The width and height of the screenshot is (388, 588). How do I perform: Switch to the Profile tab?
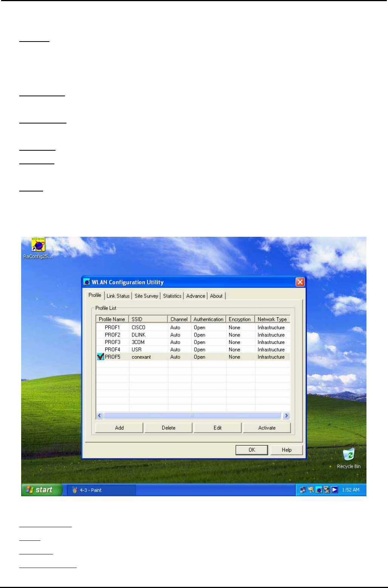tap(95, 295)
